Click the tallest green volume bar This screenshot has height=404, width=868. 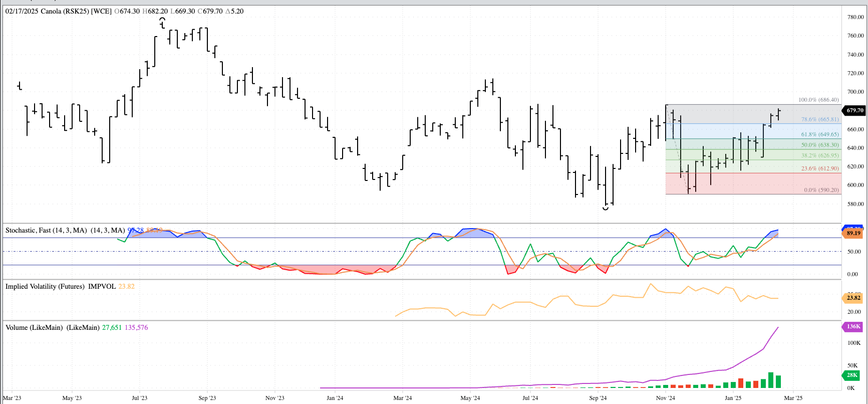771,380
